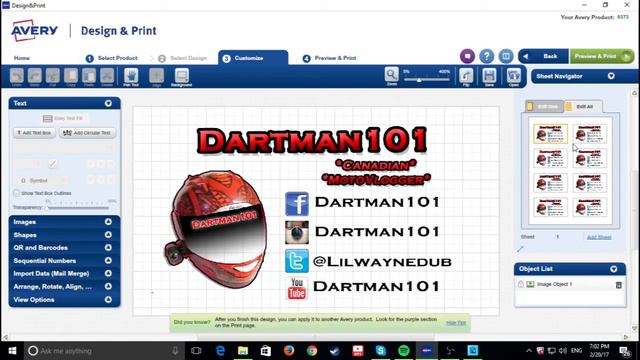The height and width of the screenshot is (360, 640).
Task: Click the Add Circular Text button
Action: click(87, 133)
